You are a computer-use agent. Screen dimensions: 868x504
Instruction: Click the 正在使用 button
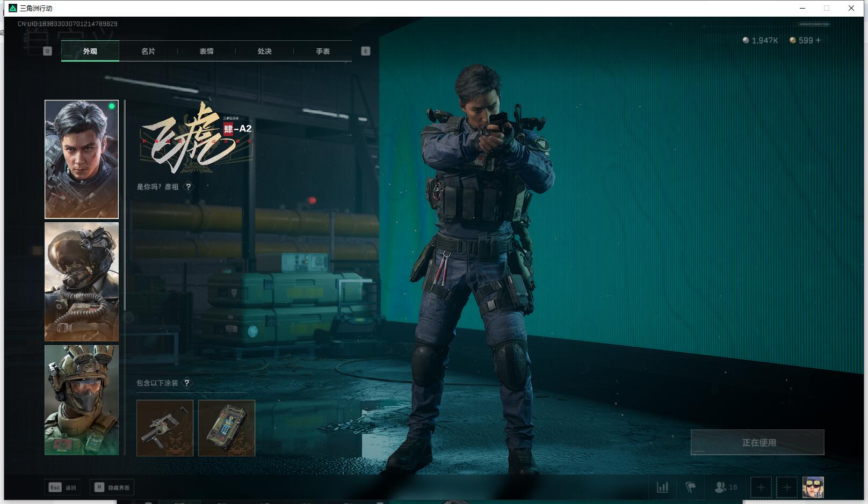[x=757, y=442]
